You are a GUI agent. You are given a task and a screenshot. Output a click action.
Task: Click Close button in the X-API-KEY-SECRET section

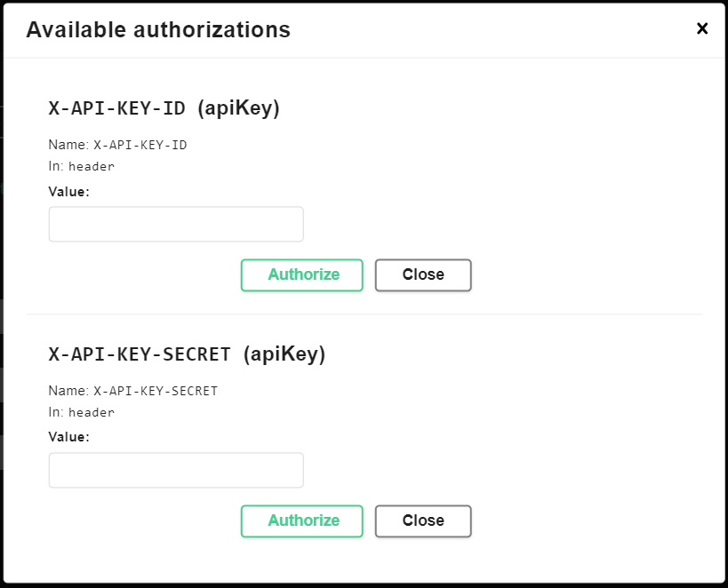(x=423, y=521)
